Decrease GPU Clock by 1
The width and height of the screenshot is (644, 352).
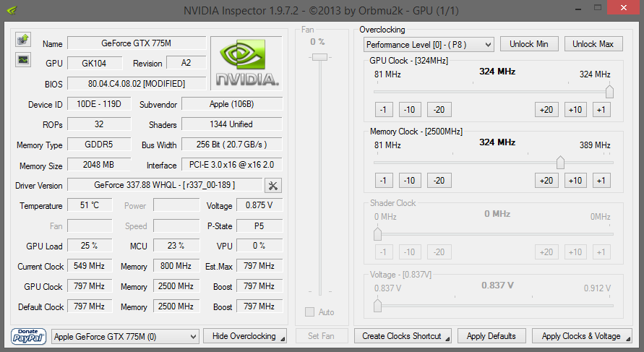(x=384, y=110)
